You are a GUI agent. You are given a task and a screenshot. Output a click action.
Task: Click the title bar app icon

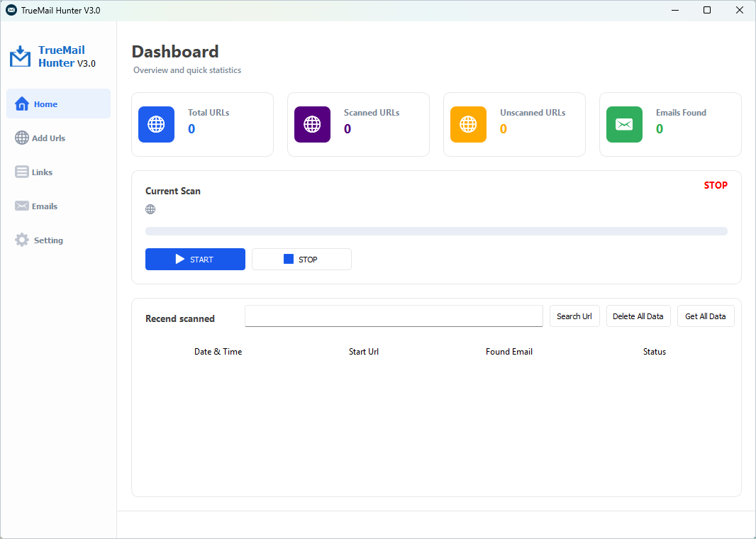tap(11, 10)
